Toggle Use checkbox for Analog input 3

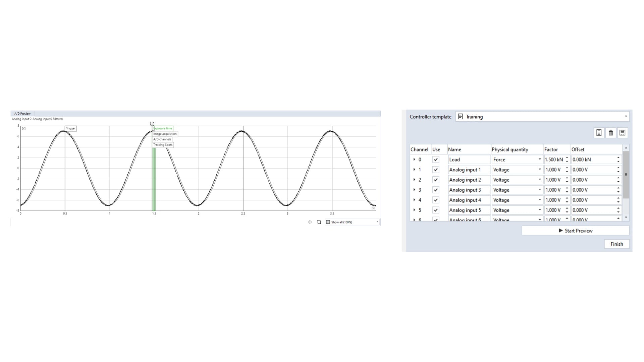(x=436, y=190)
